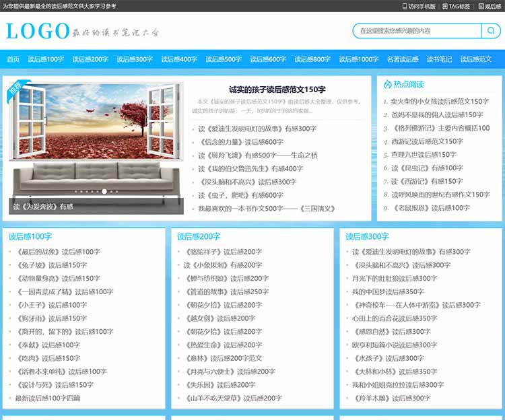Click inside the search text field

coord(417,31)
